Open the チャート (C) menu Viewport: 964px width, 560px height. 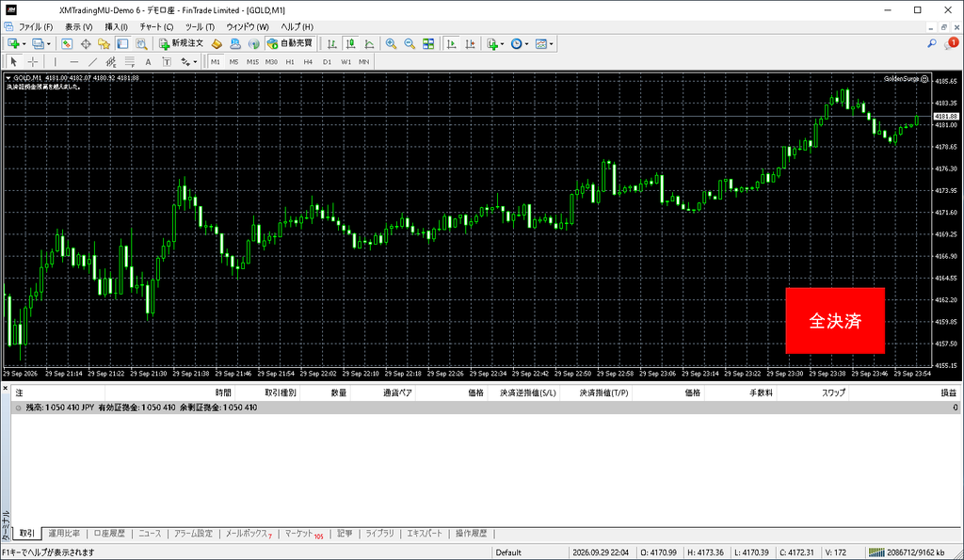coord(156,27)
